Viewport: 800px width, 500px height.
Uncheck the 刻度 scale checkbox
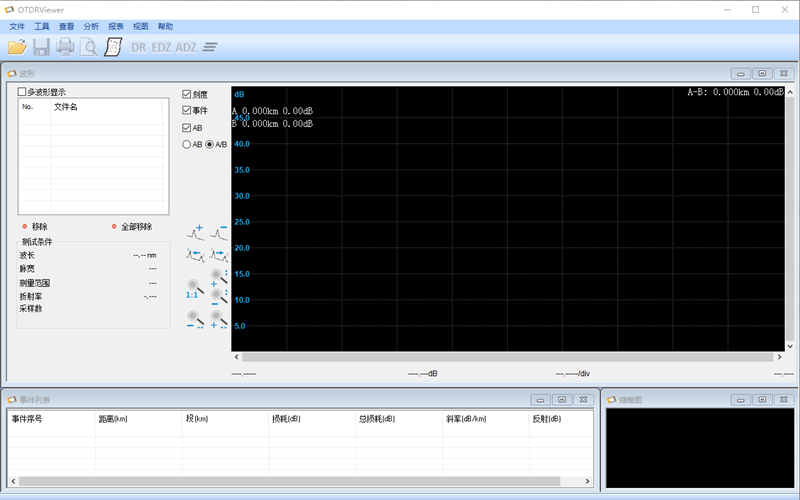(187, 94)
